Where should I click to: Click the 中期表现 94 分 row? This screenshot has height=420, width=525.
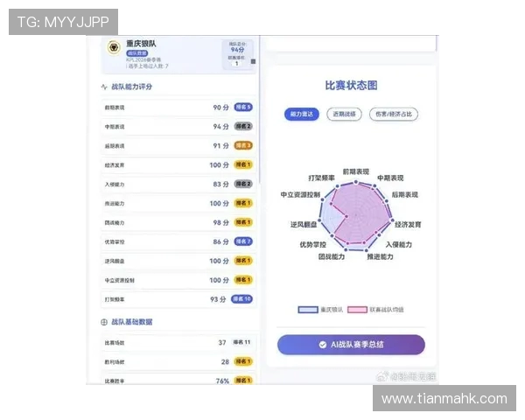[178, 127]
